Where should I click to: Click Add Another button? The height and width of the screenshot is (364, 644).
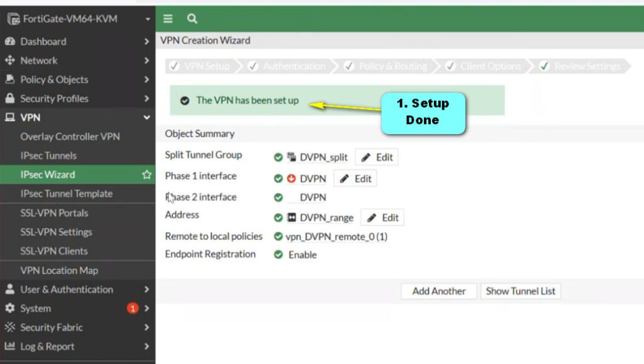[x=438, y=291]
